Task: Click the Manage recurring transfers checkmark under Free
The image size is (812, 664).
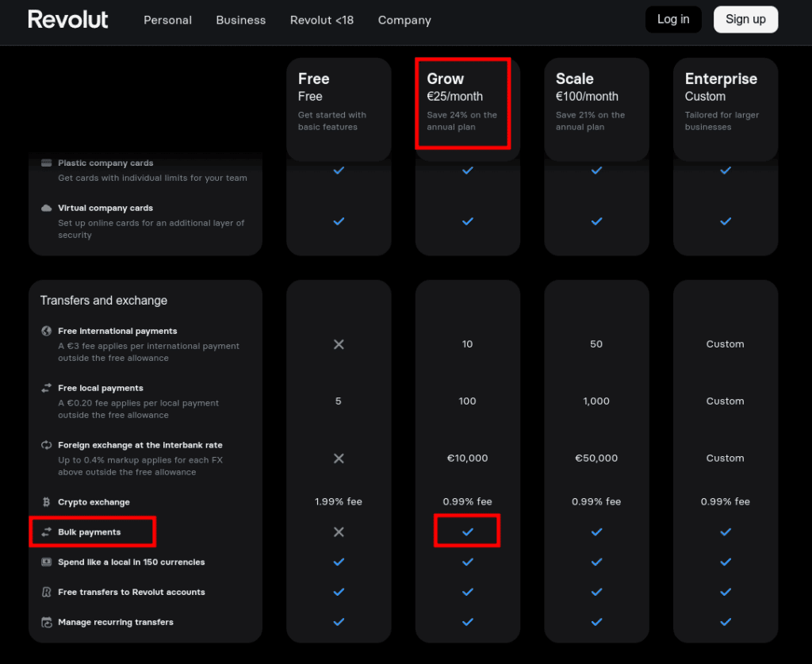Action: point(339,622)
